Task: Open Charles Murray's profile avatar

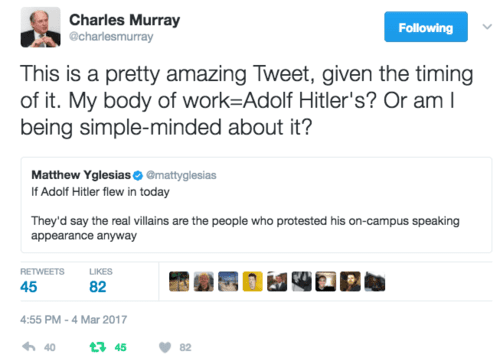Action: point(41,27)
